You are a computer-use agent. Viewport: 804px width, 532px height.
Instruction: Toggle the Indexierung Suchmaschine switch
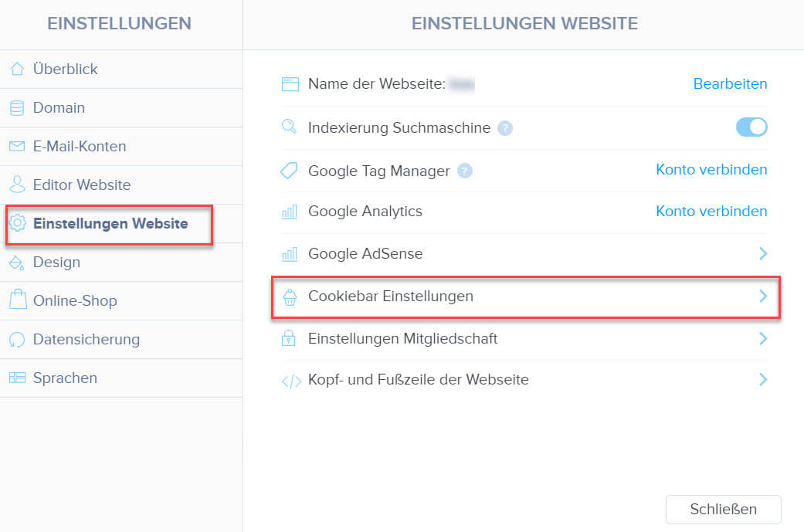[x=751, y=127]
